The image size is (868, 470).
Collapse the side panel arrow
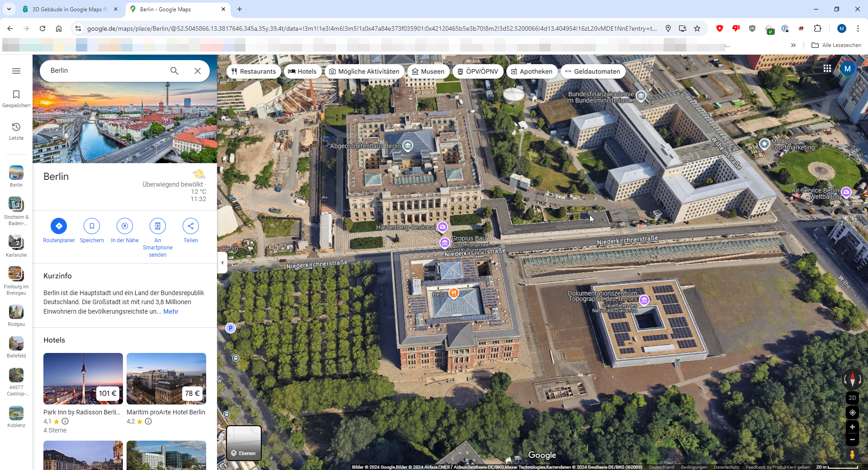(x=222, y=263)
